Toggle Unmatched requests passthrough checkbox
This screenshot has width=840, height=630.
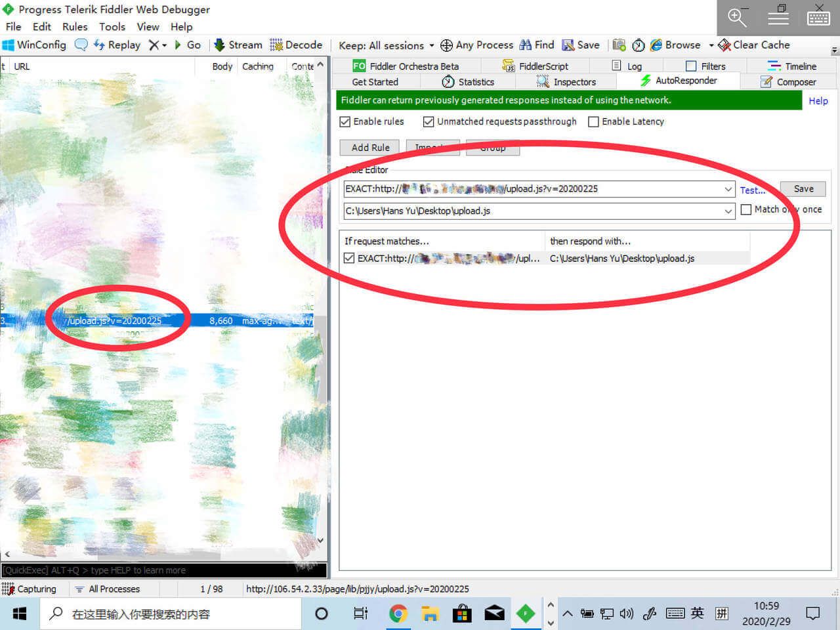429,122
